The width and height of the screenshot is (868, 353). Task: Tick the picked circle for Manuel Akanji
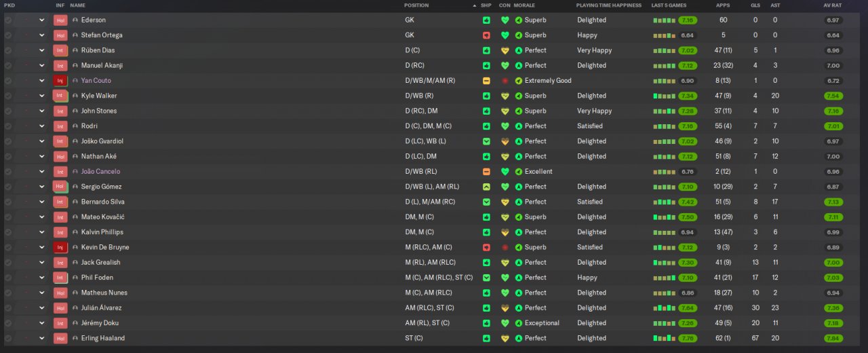coord(8,66)
